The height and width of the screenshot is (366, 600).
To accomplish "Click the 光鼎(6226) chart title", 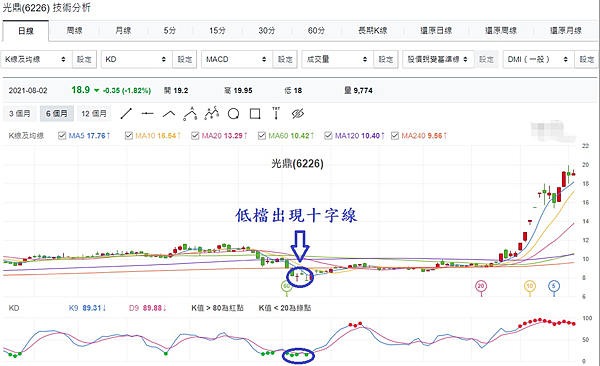I will (x=297, y=163).
